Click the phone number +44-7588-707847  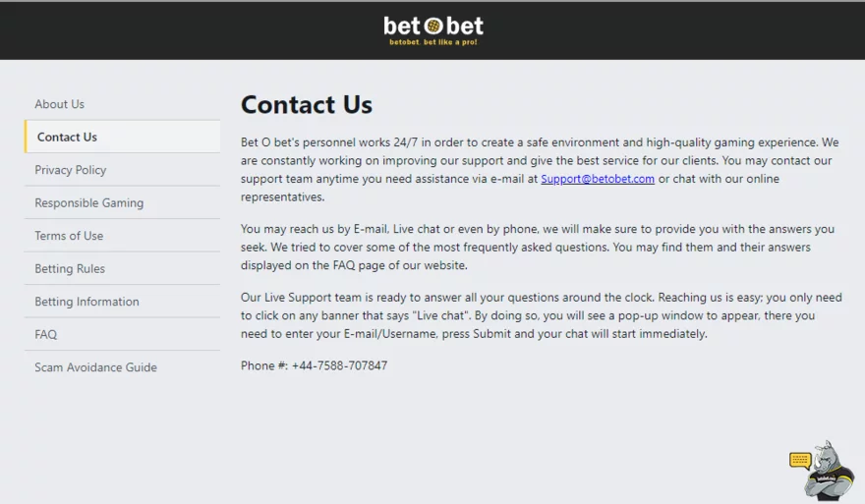[x=339, y=365]
